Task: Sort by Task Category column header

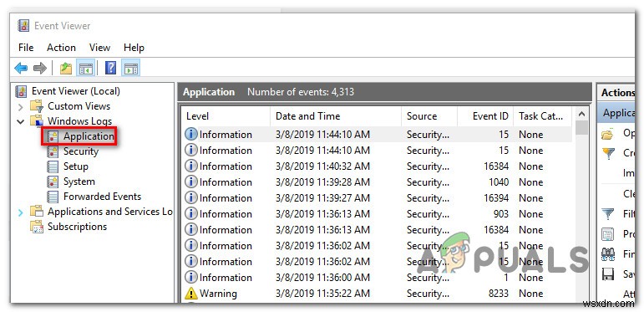Action: click(543, 116)
